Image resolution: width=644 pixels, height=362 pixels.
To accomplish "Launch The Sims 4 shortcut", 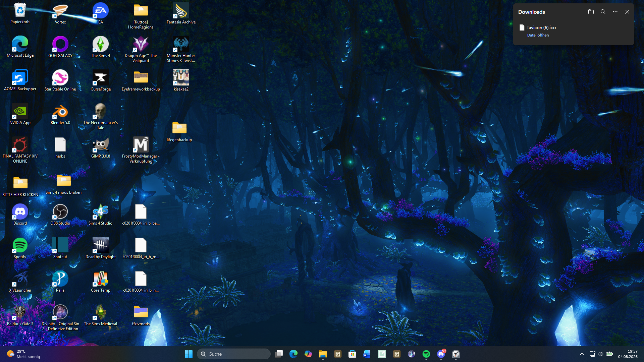I will tap(101, 47).
